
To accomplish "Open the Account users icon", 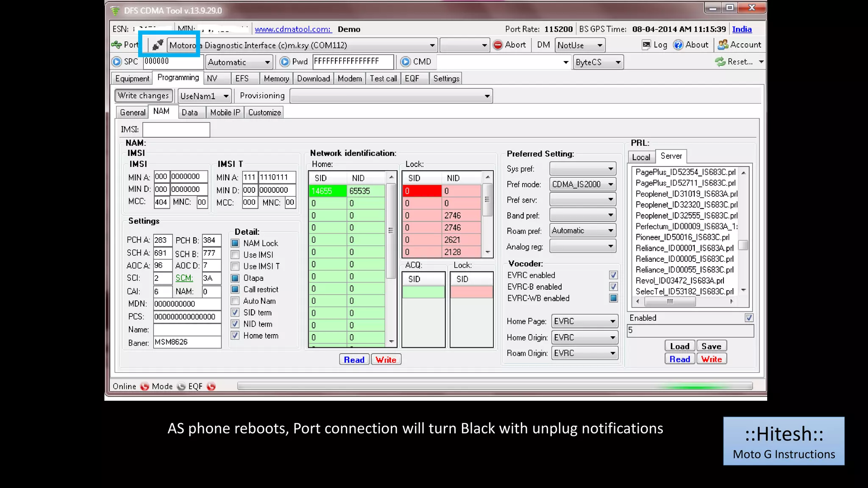I will click(x=723, y=45).
